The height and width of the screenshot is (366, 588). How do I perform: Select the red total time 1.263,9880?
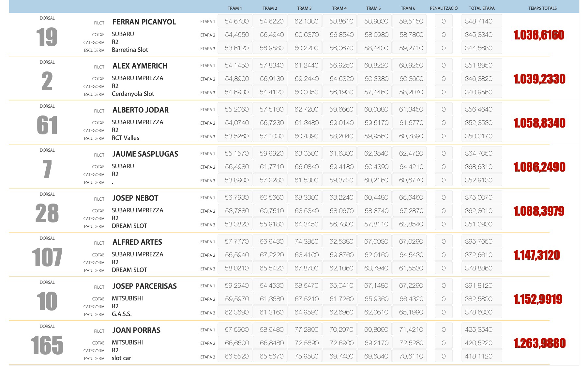[x=539, y=343]
